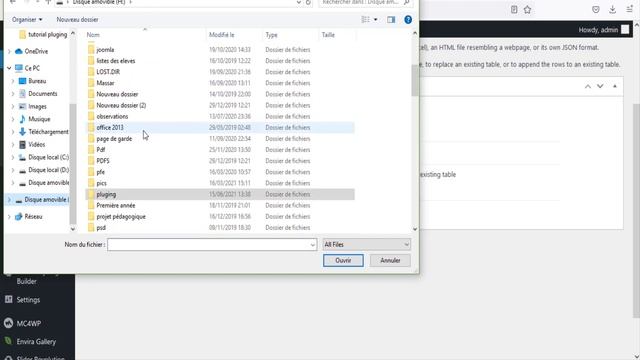
Task: Expand the Bureau tree node
Action: [13, 81]
